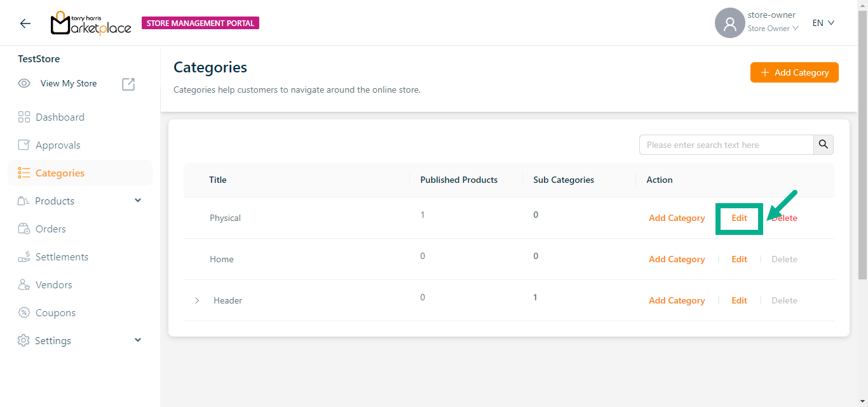Click the store-owner avatar icon
Image resolution: width=868 pixels, height=407 pixels.
click(x=729, y=23)
